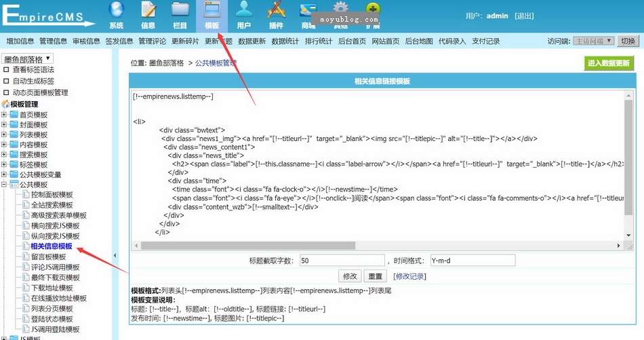Viewport: 644px width, 340px height.
Task: Expand the 列表模板 tree node
Action: (x=3, y=134)
